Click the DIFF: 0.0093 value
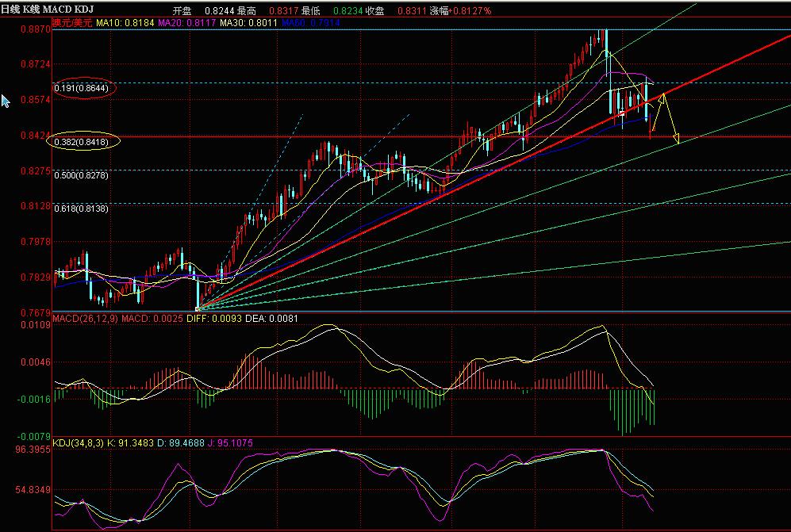The height and width of the screenshot is (532, 791). [x=214, y=319]
